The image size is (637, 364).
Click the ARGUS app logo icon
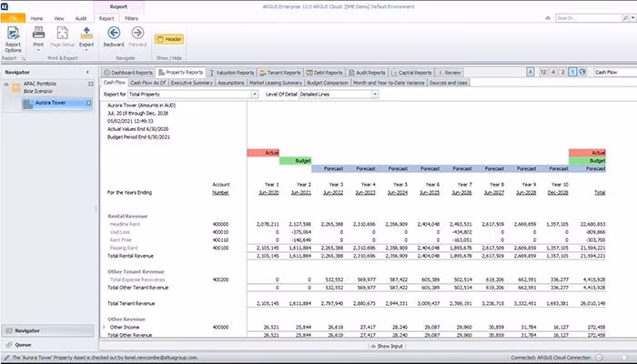[x=5, y=6]
